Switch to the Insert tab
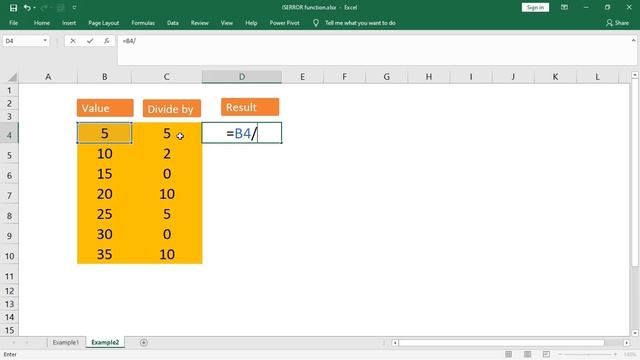Image resolution: width=640 pixels, height=360 pixels. coord(69,23)
